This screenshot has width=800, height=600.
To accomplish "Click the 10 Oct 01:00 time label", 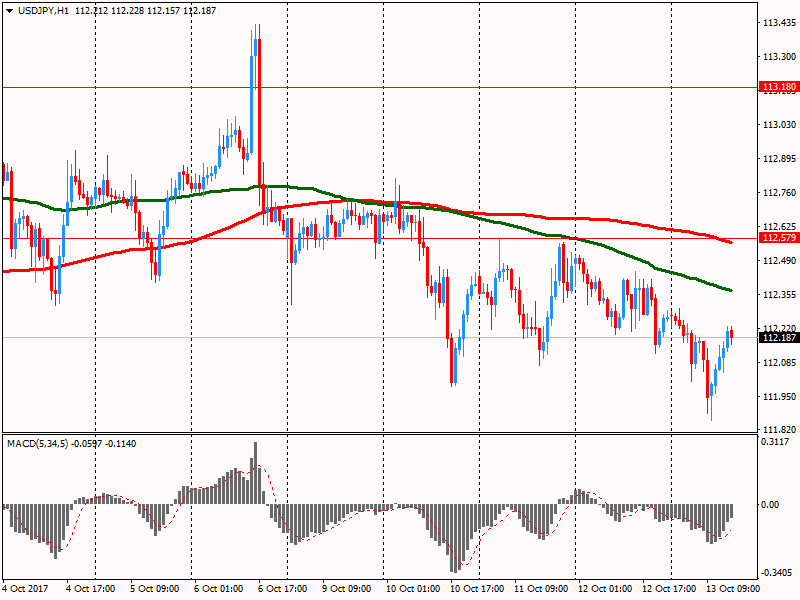I will click(x=413, y=589).
